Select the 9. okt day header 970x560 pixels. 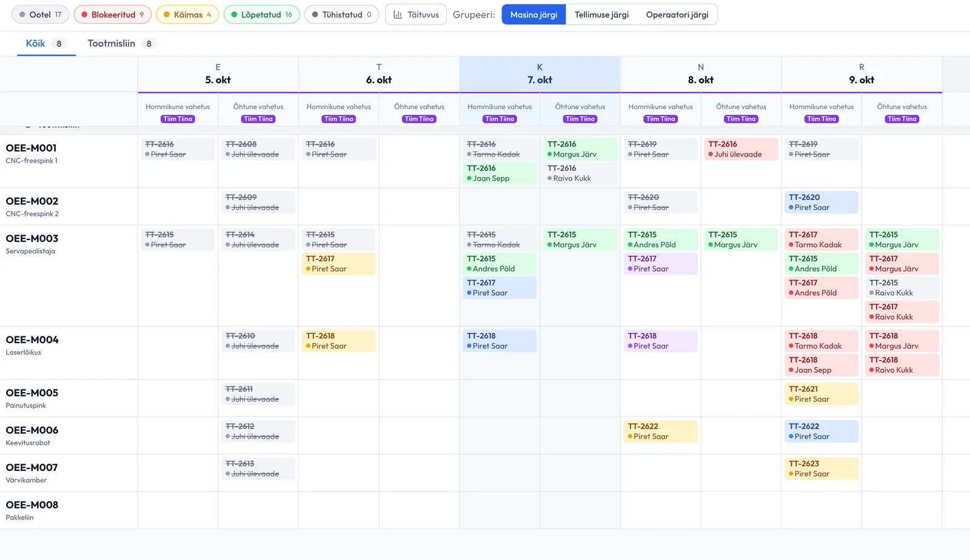861,74
